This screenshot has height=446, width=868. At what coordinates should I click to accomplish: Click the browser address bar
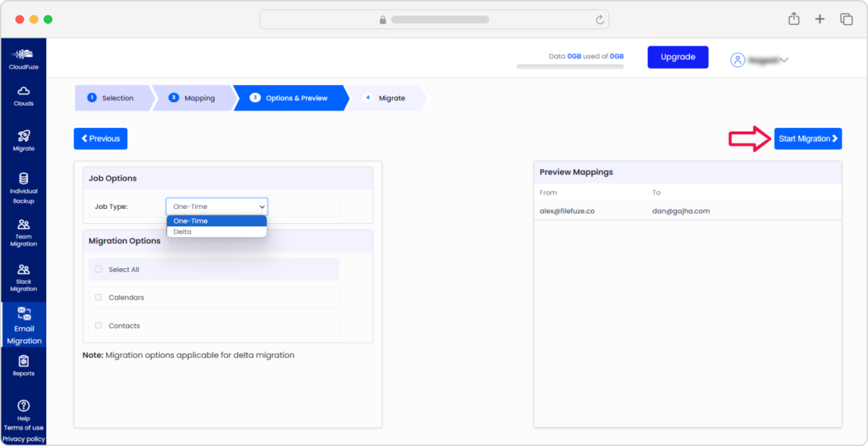point(434,19)
